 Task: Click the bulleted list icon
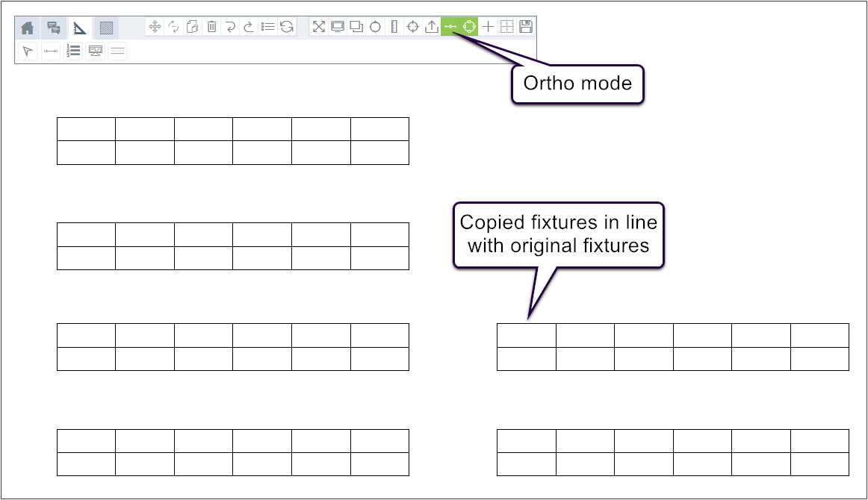tap(267, 27)
